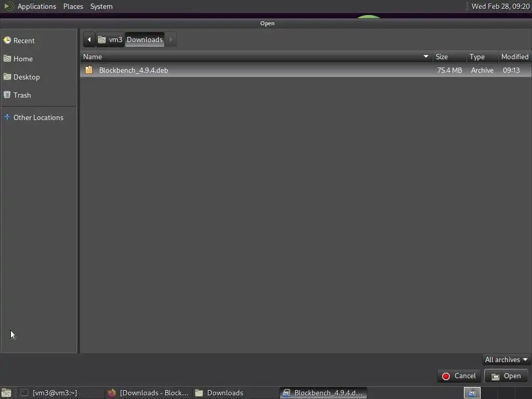Image resolution: width=532 pixels, height=399 pixels.
Task: Click the Trash can icon in sidebar
Action: pos(7,95)
